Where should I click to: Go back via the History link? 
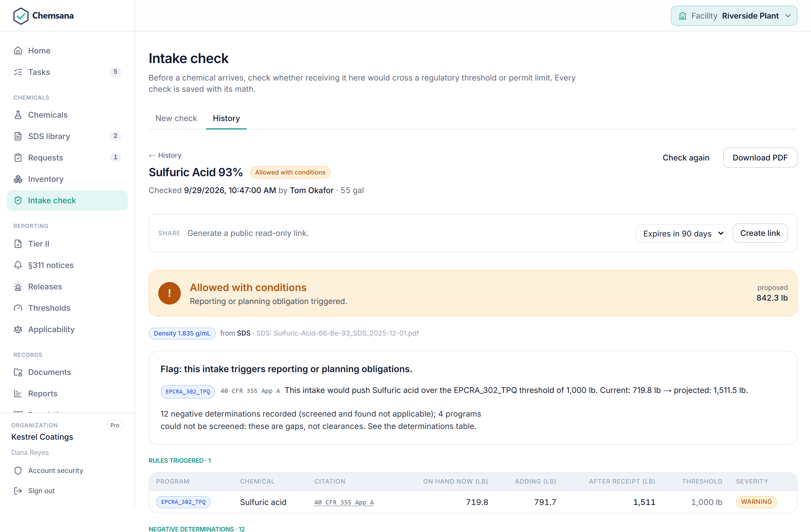165,155
